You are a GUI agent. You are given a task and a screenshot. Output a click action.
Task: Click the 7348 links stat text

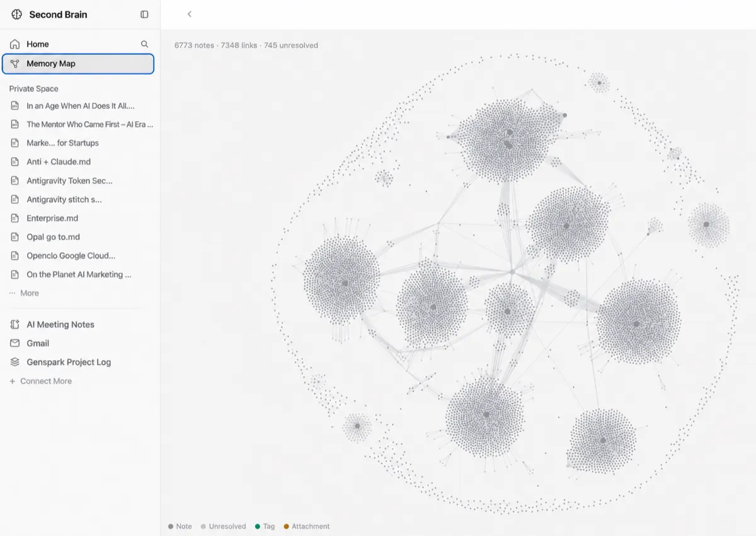click(239, 45)
